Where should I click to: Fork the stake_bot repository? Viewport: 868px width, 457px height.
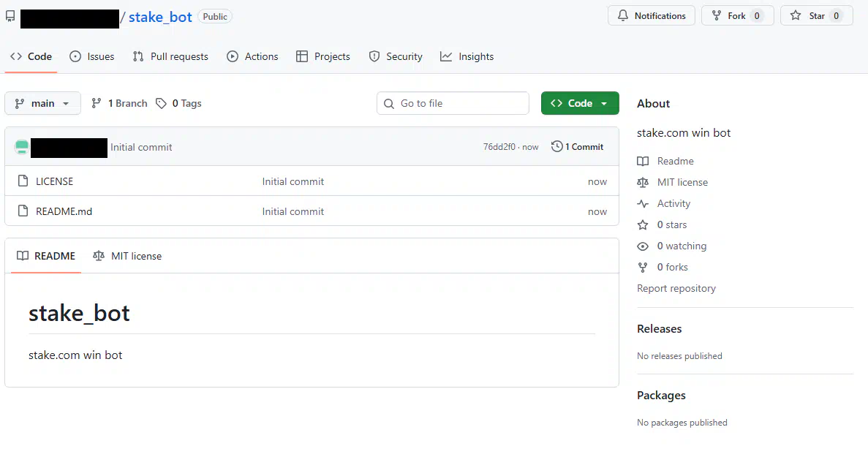737,16
